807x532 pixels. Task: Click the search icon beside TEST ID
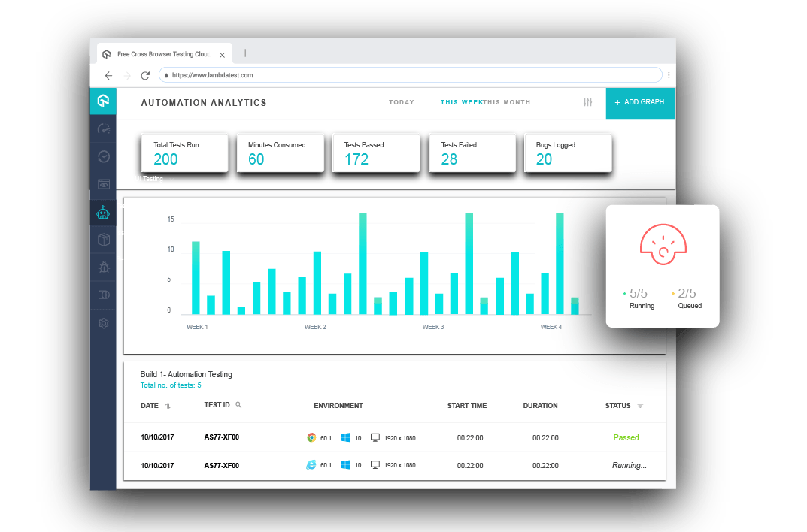(x=238, y=405)
